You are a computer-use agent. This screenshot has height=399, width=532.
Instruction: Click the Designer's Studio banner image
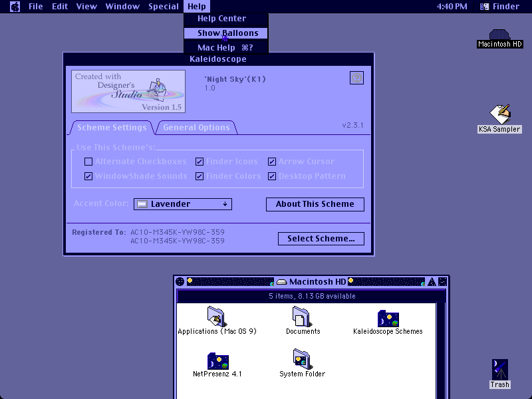[x=128, y=91]
